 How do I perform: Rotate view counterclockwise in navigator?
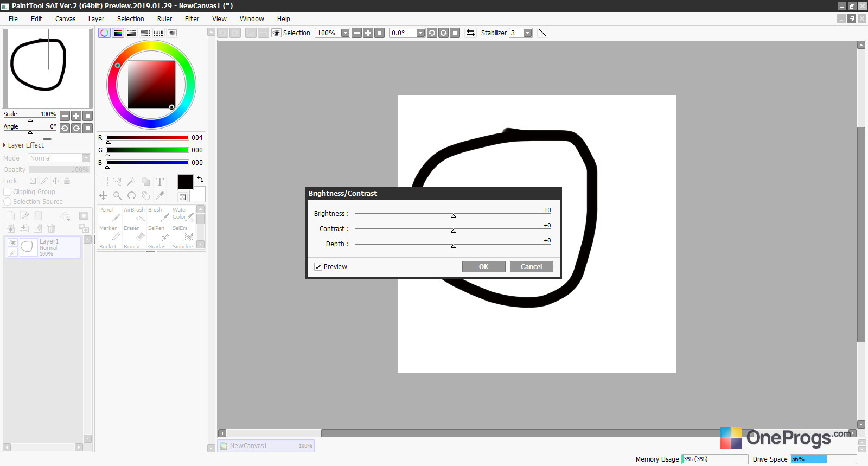tap(65, 128)
